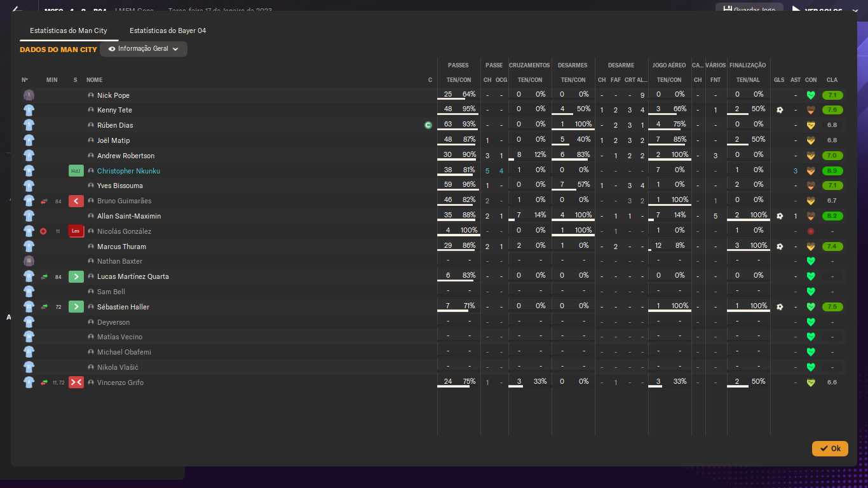The height and width of the screenshot is (488, 868).
Task: Open Marcus Thuram's player profile
Action: coord(121,247)
